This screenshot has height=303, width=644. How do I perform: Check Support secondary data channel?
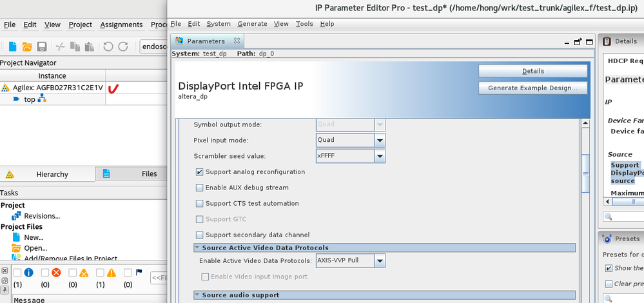[x=200, y=235]
